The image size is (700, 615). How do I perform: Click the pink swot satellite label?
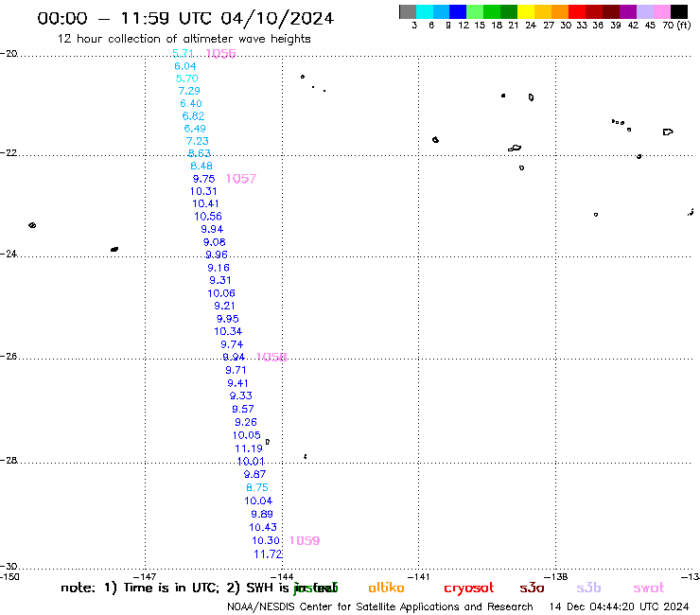649,589
